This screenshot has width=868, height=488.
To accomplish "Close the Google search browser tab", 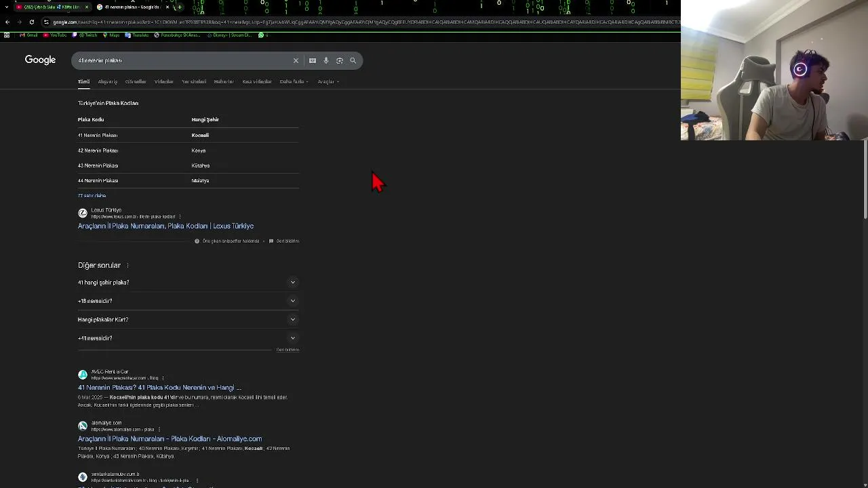I will point(167,7).
